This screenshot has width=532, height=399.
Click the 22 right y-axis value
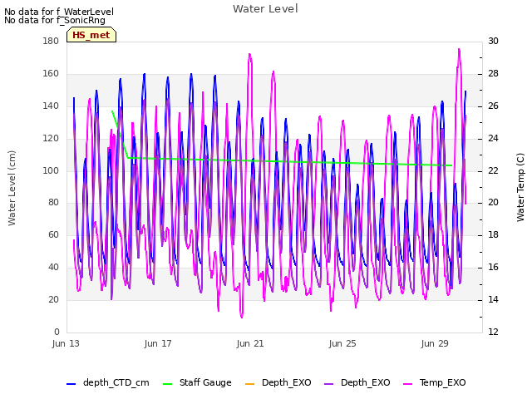493,170
